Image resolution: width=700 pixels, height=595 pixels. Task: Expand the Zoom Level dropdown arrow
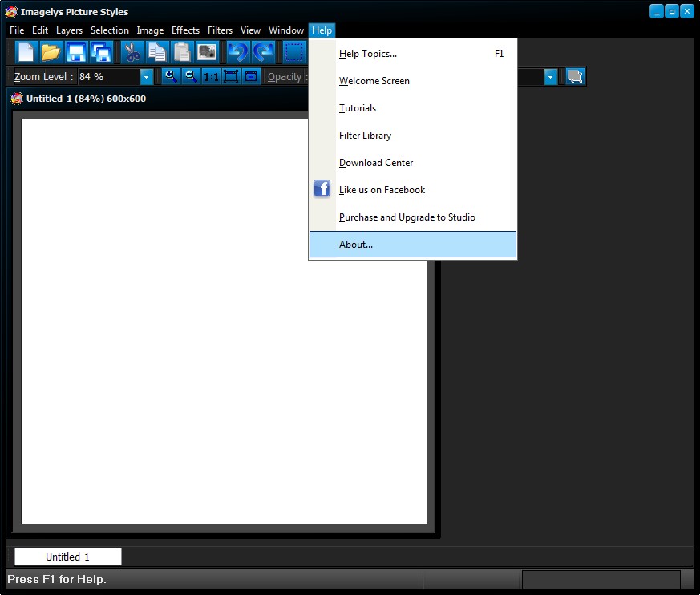coord(147,77)
